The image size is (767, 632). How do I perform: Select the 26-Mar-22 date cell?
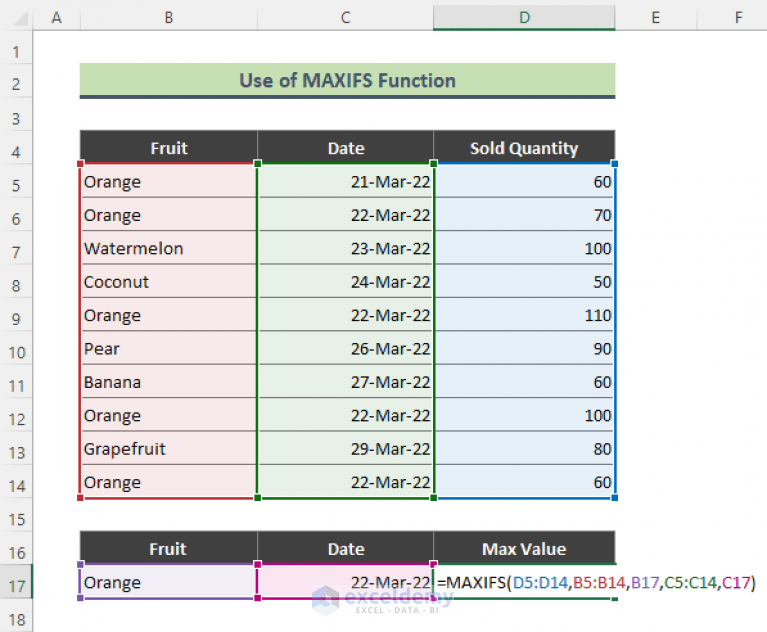(x=345, y=348)
